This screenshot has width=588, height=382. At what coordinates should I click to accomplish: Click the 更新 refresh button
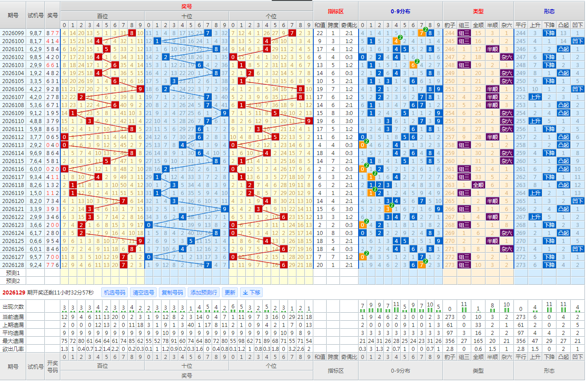pos(230,292)
